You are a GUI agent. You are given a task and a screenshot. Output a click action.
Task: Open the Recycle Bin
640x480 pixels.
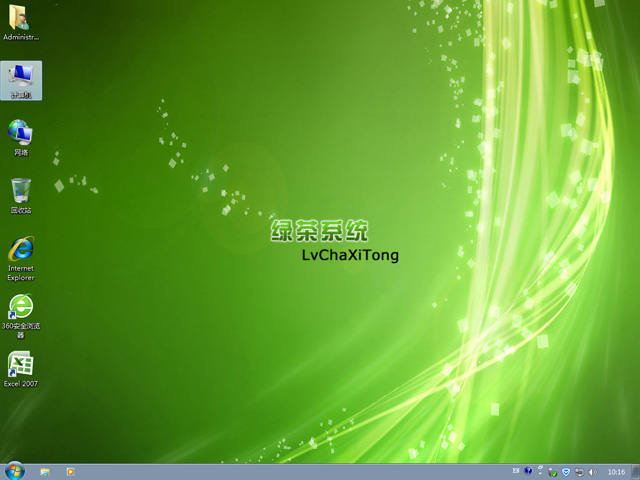click(x=21, y=195)
